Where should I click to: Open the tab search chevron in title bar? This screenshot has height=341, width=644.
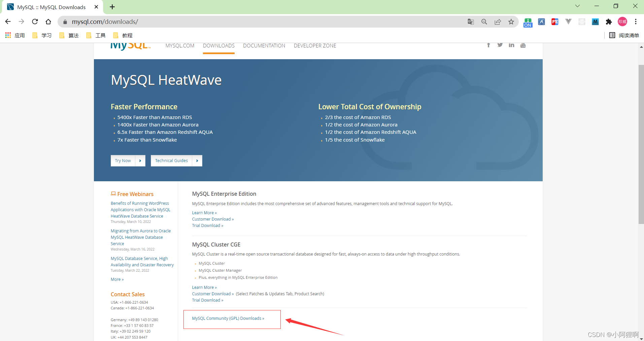tap(577, 6)
